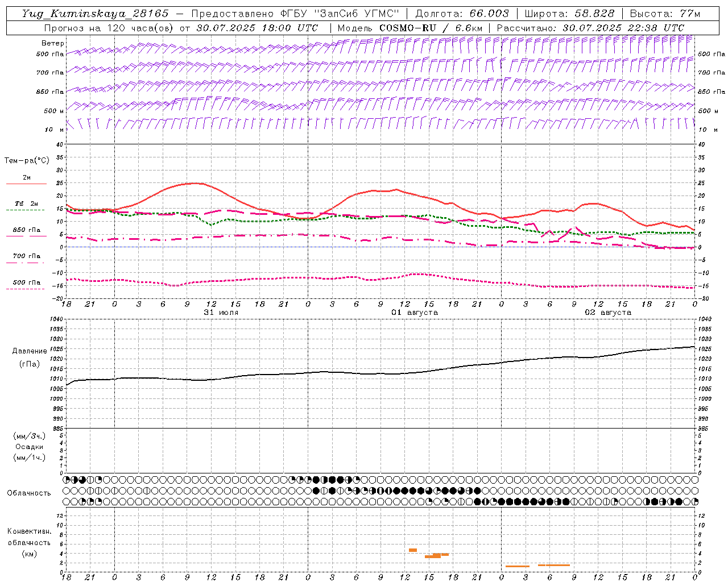Image resolution: width=728 pixels, height=582 pixels.
Task: Click the orange convective bar near 5 km
Action: [x=413, y=550]
